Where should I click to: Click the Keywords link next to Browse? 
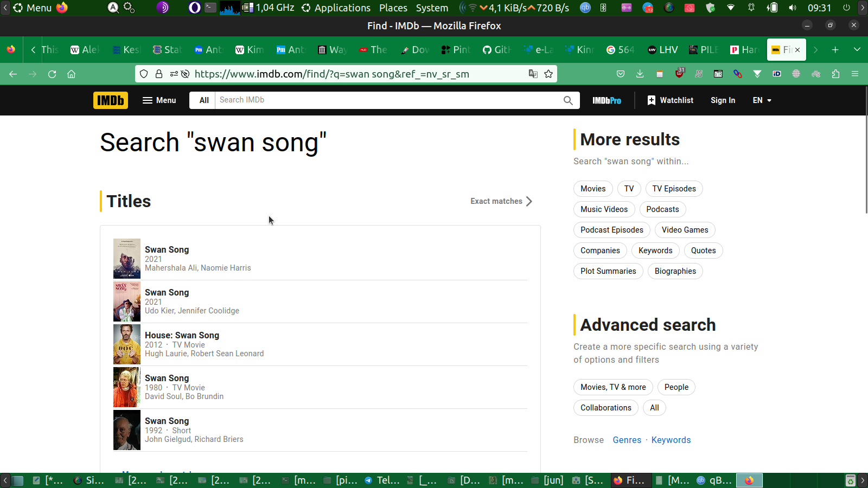tap(671, 440)
